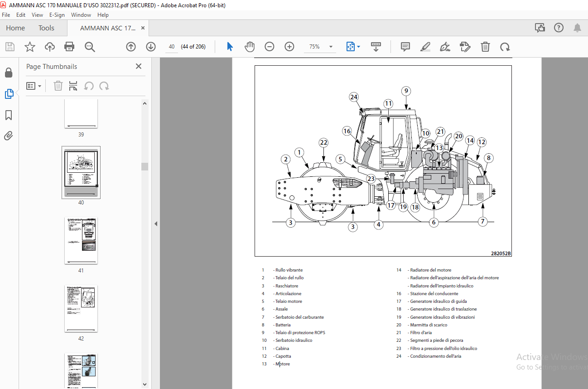Open the Help menu
Screen dimensions: 588x389
pos(103,15)
